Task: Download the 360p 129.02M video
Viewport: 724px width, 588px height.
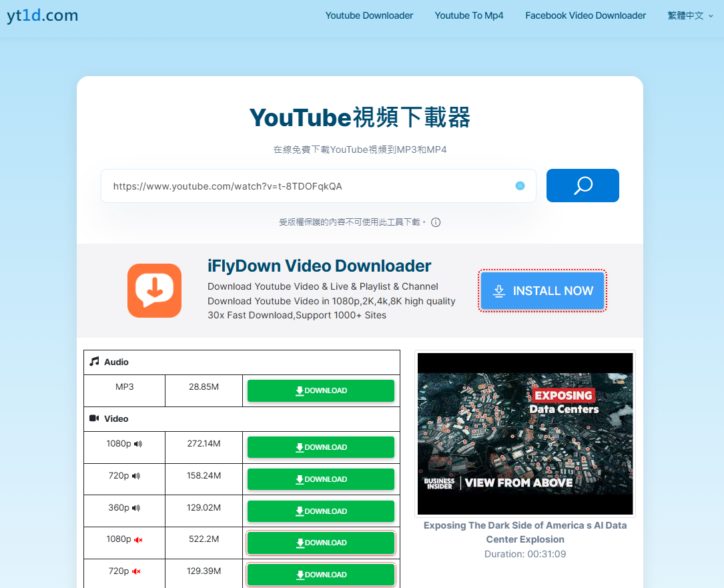Action: 320,511
